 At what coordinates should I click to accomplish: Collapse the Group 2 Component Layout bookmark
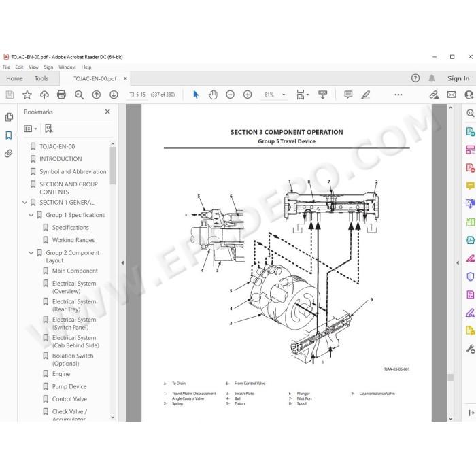coord(31,252)
